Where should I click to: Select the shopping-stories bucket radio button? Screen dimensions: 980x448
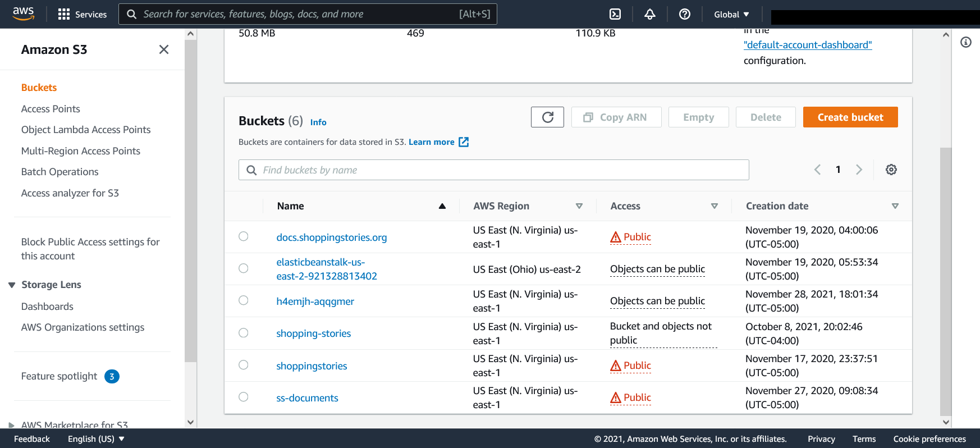[243, 333]
